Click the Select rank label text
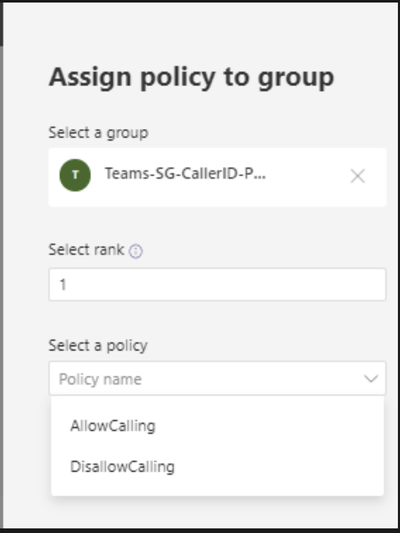 tap(87, 250)
